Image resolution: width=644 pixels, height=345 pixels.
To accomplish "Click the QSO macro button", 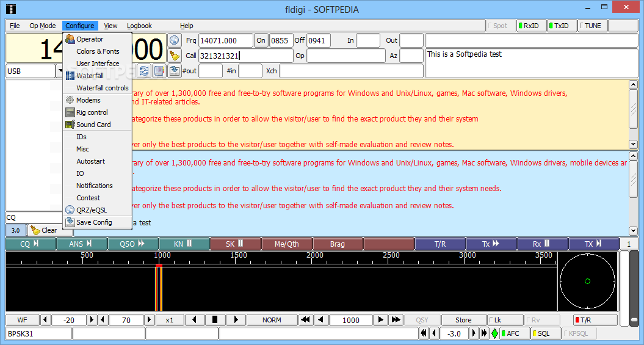I will 133,244.
